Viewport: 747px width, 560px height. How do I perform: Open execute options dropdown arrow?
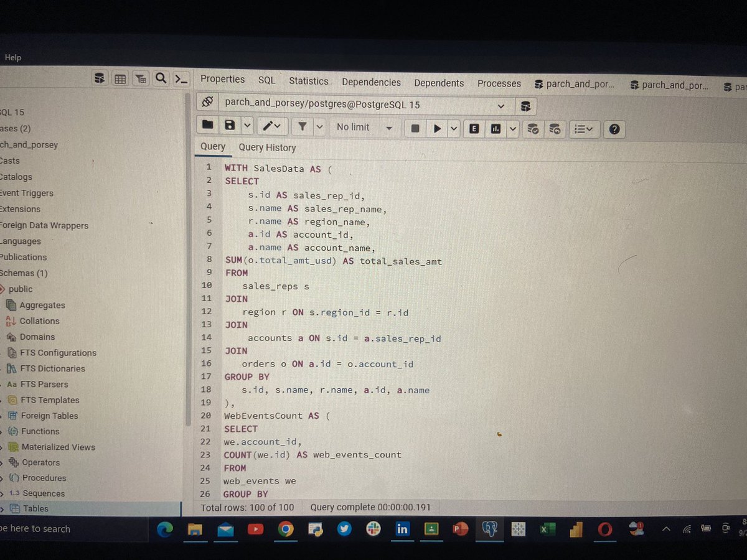point(454,129)
